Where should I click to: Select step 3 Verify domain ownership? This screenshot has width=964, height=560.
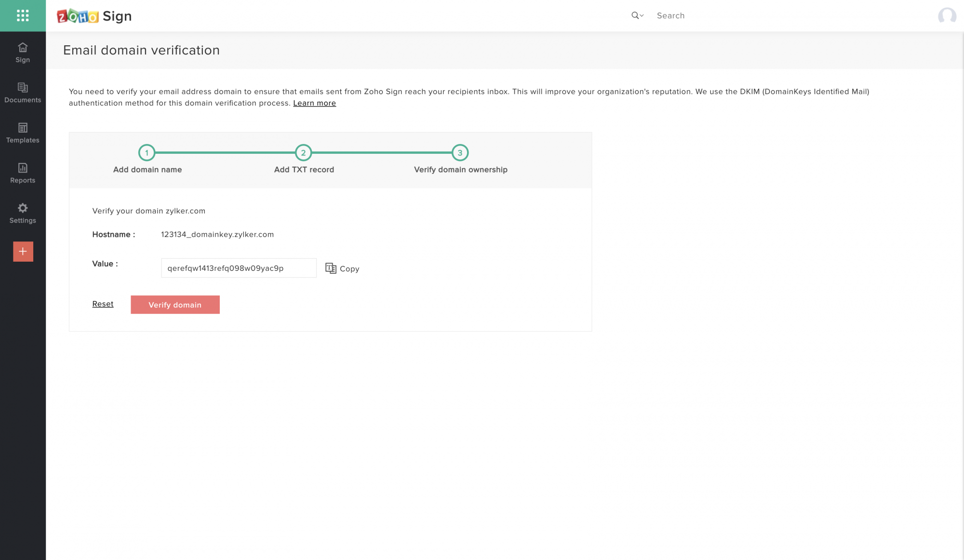(x=460, y=153)
